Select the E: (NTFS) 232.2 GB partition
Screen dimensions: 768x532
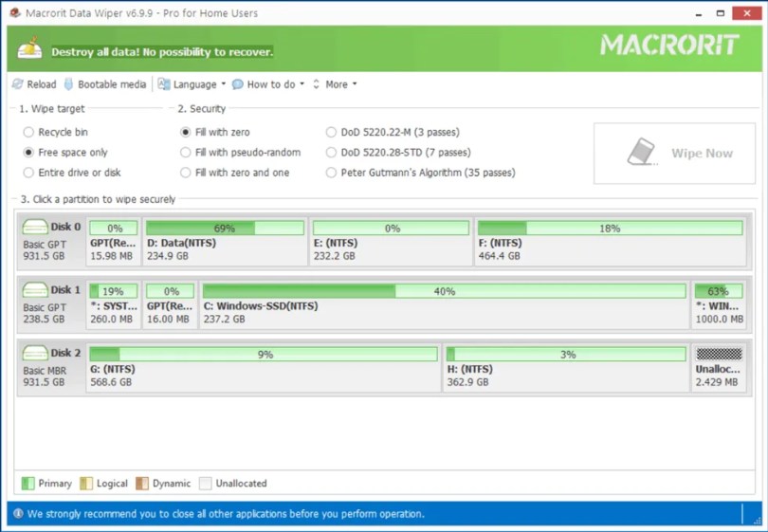391,242
